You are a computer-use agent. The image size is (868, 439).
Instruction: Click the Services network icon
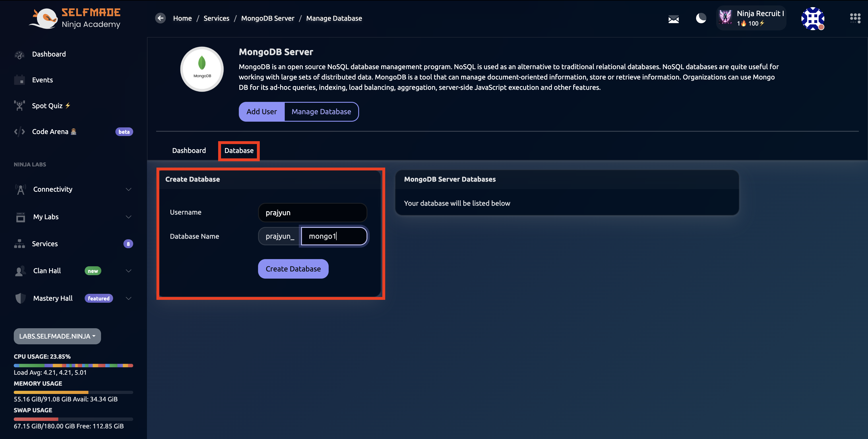(20, 244)
